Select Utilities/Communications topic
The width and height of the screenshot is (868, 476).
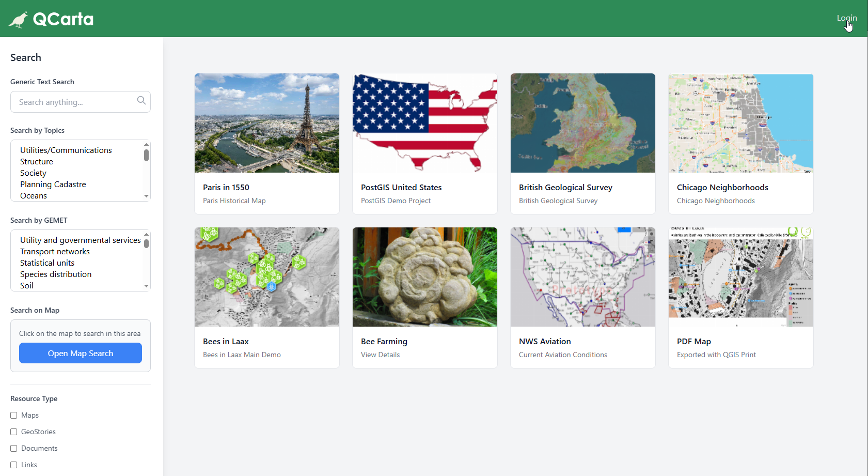pyautogui.click(x=66, y=150)
